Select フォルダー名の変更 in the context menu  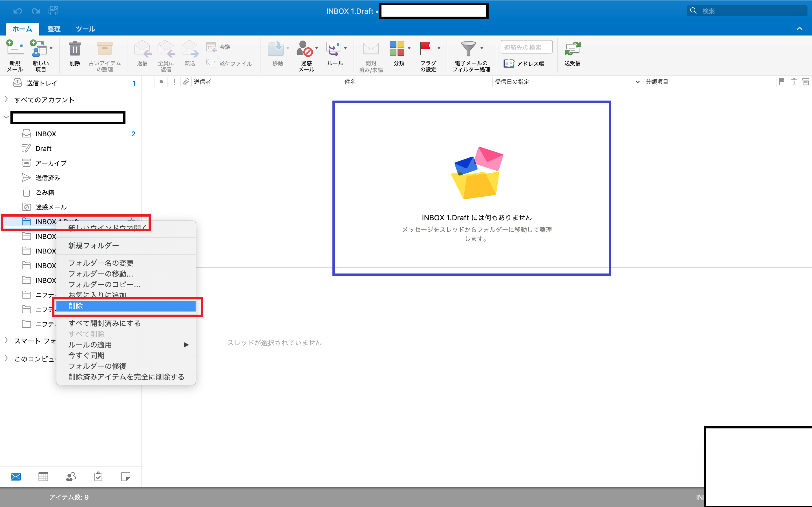click(x=101, y=263)
